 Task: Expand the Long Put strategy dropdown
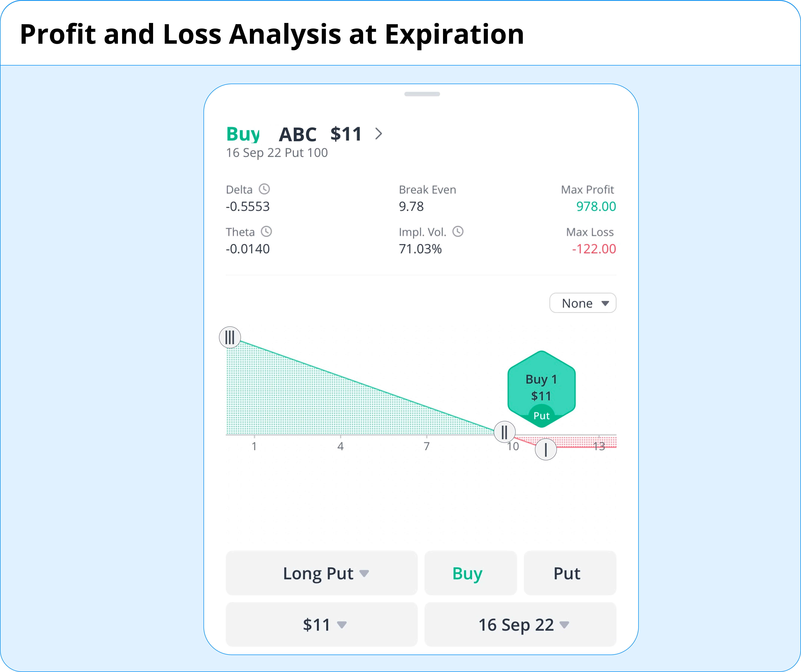pyautogui.click(x=322, y=573)
